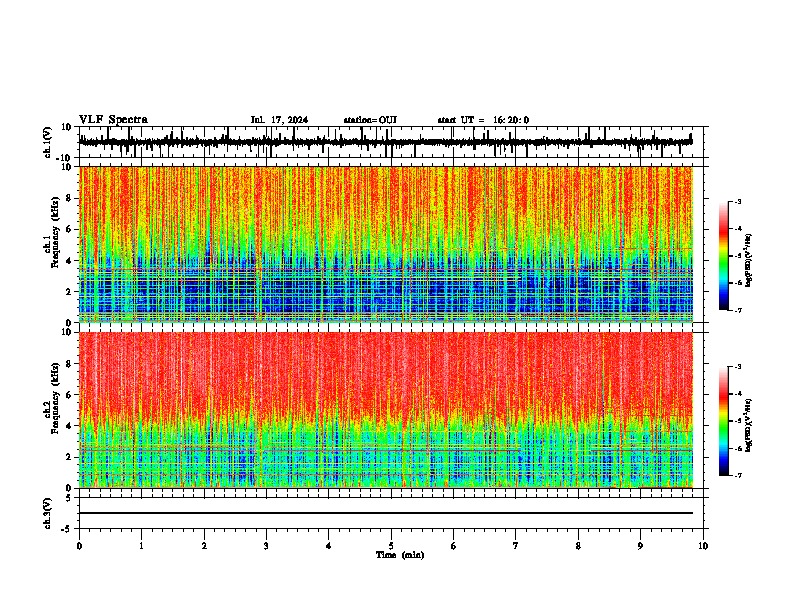
Task: Select the start UT 16:20:0 label
Action: point(483,120)
